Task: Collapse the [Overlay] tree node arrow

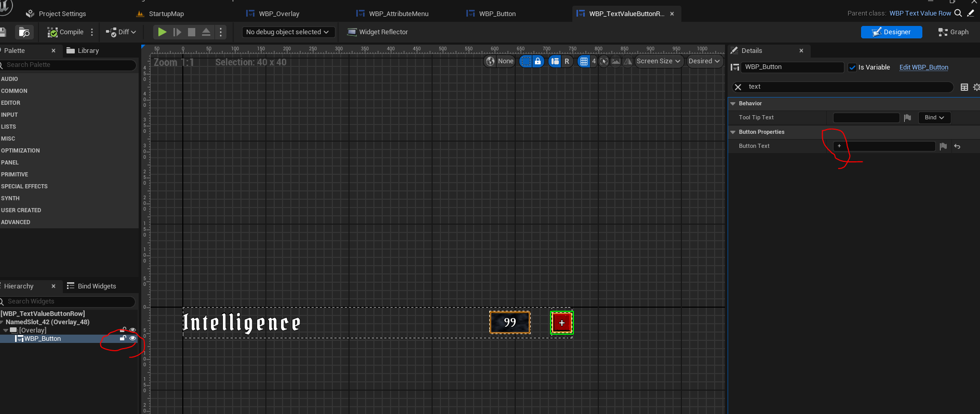Action: 6,330
